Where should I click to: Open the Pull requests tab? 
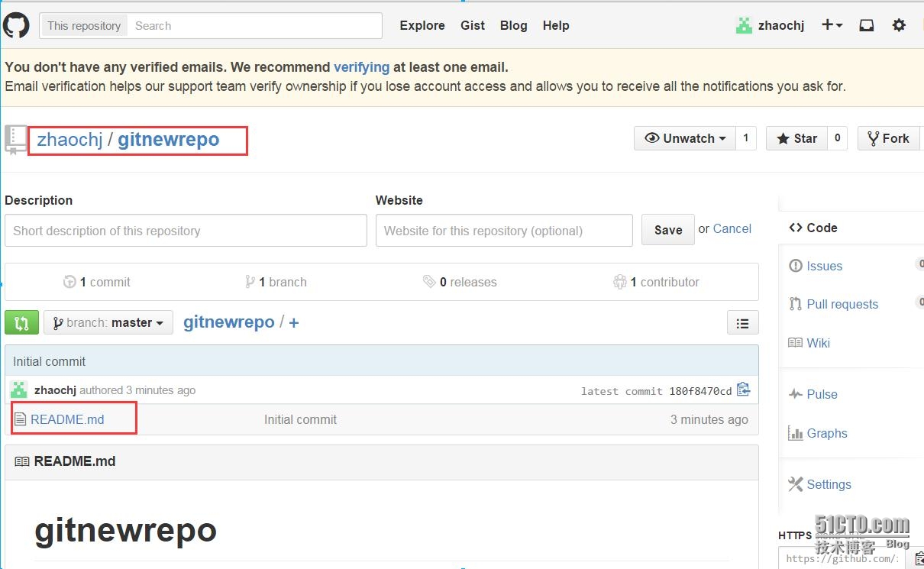click(x=834, y=304)
